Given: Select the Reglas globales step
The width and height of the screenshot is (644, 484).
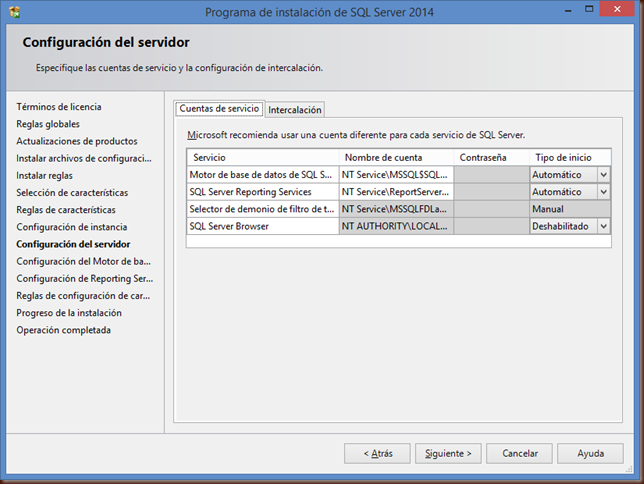Looking at the screenshot, I should click(48, 124).
